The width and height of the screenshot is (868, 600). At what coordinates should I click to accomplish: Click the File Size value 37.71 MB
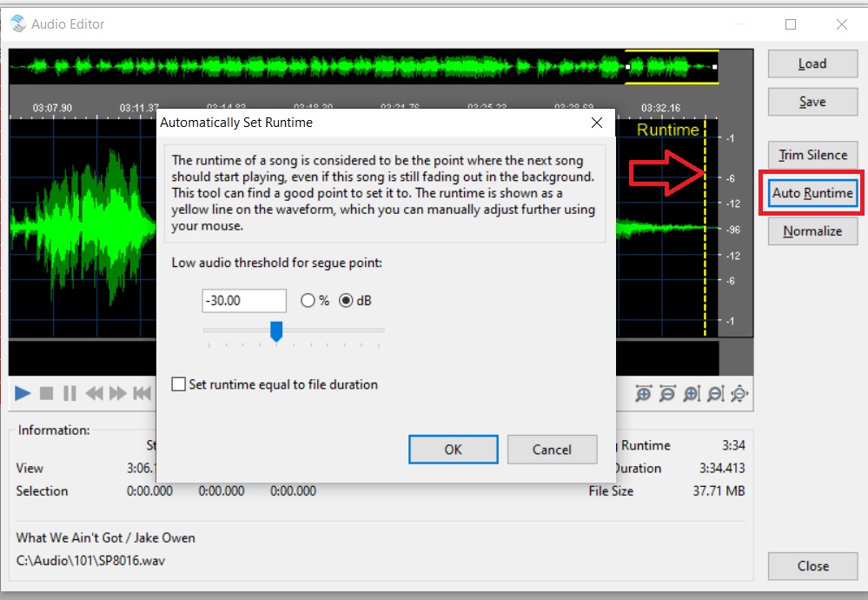pos(719,490)
